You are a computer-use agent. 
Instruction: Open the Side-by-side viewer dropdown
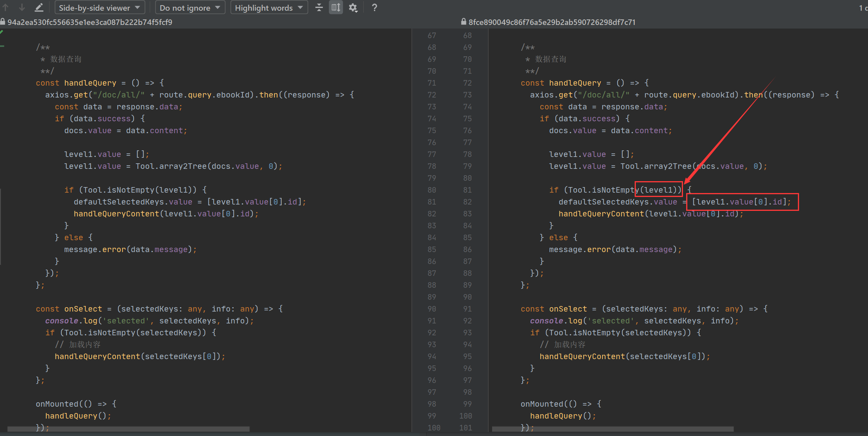[99, 8]
